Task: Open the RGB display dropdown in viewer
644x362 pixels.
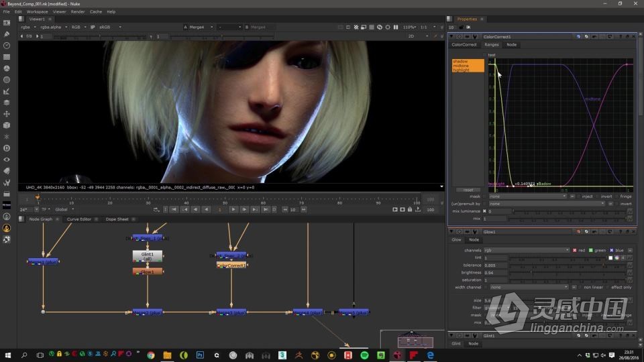Action: (79, 27)
